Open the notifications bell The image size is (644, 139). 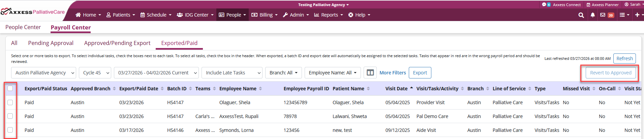pyautogui.click(x=592, y=15)
